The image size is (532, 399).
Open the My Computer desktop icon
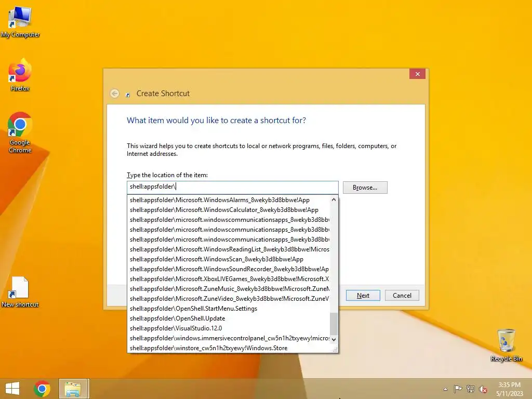pyautogui.click(x=20, y=22)
